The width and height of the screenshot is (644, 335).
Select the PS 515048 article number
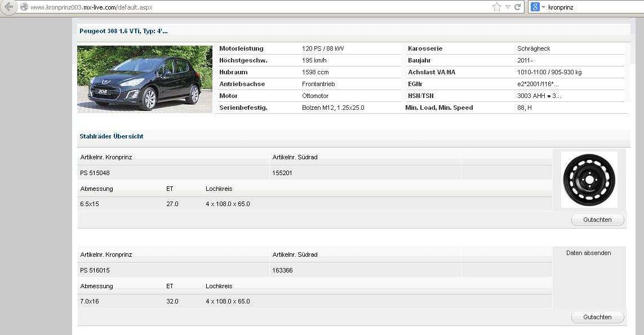coord(95,173)
